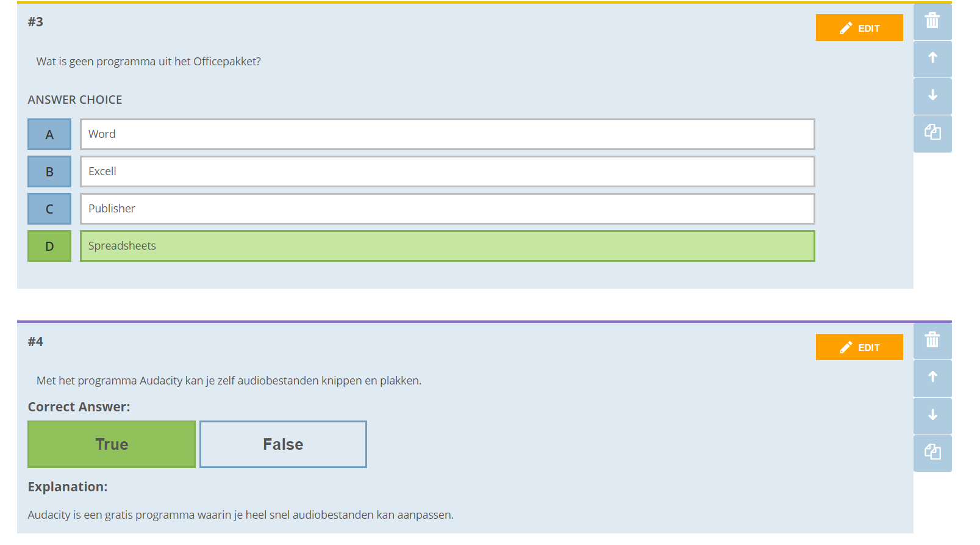Move question #4 up
The width and height of the screenshot is (980, 545).
pyautogui.click(x=932, y=378)
